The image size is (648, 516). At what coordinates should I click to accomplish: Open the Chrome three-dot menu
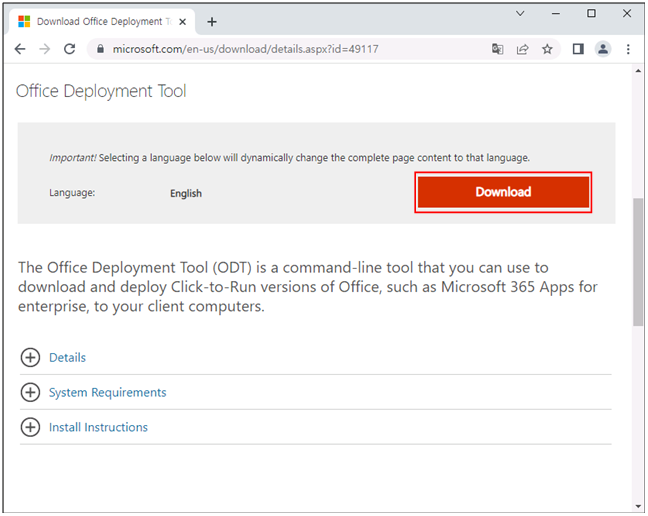(628, 49)
